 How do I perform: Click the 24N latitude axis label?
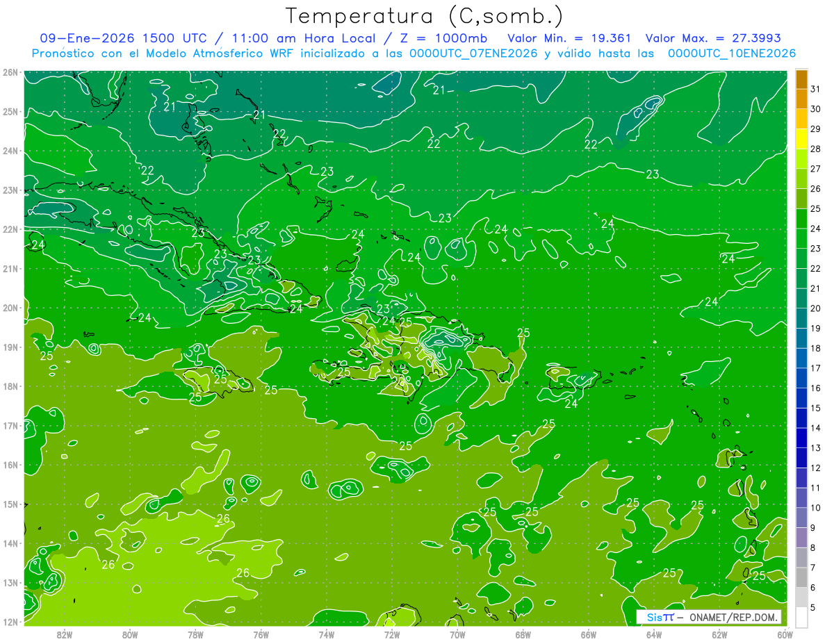(10, 151)
